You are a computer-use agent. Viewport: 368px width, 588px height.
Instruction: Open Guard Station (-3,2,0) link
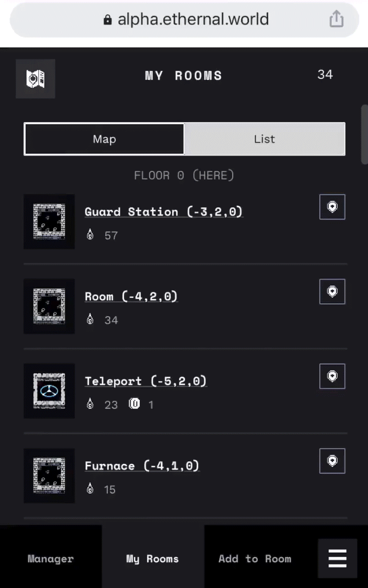[x=163, y=212]
